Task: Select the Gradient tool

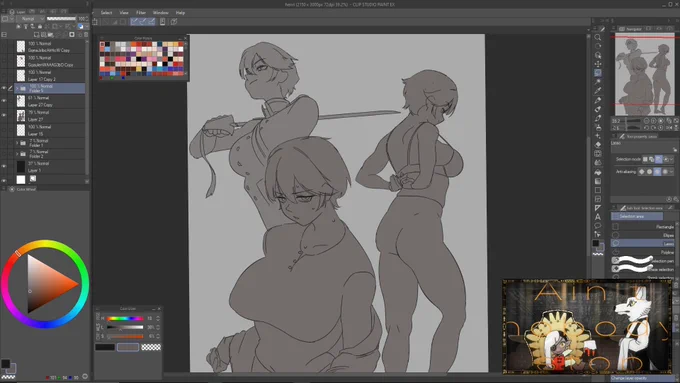Action: 598,181
